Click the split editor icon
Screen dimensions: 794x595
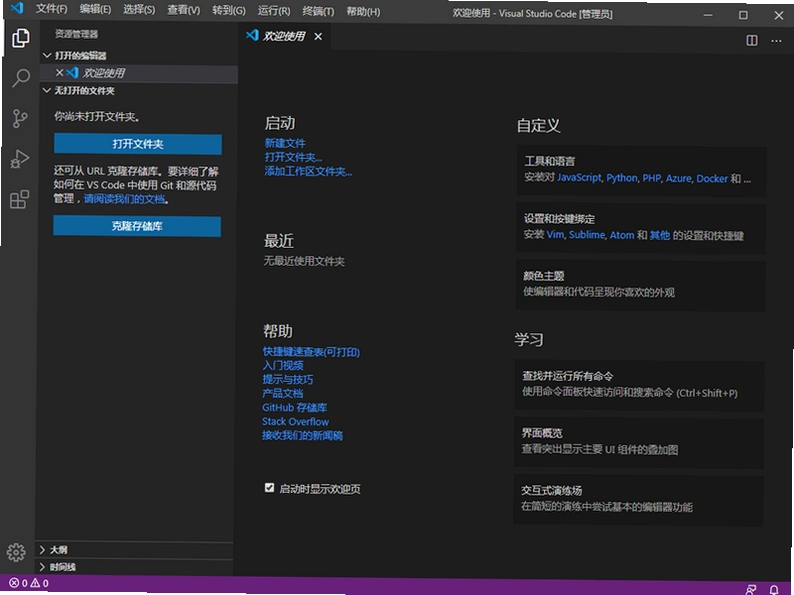(752, 40)
